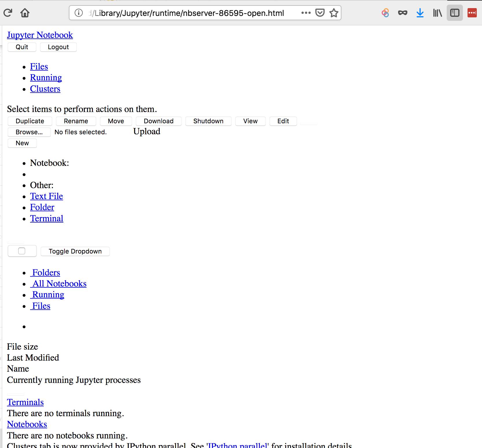Screen dimensions: 482x448
Task: Save page to Pocket icon
Action: [320, 13]
